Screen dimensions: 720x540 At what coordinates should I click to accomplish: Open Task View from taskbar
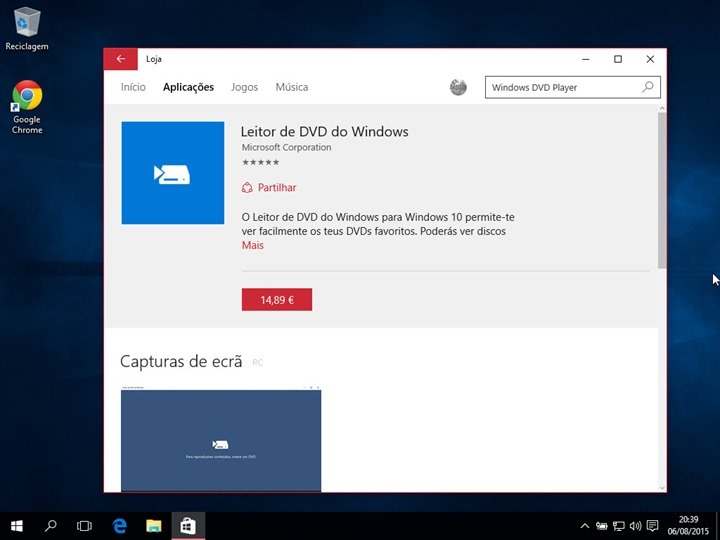click(x=84, y=526)
